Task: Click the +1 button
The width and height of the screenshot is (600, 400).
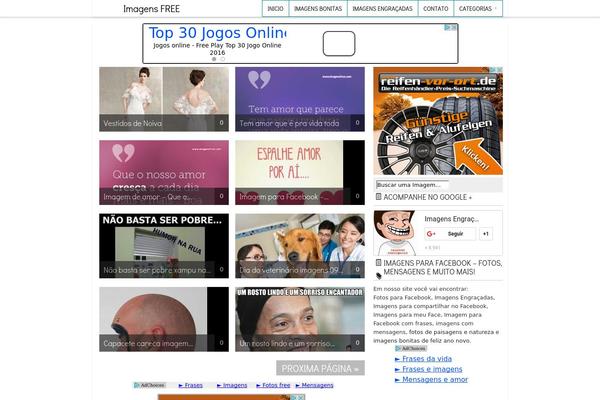Action: 486,234
